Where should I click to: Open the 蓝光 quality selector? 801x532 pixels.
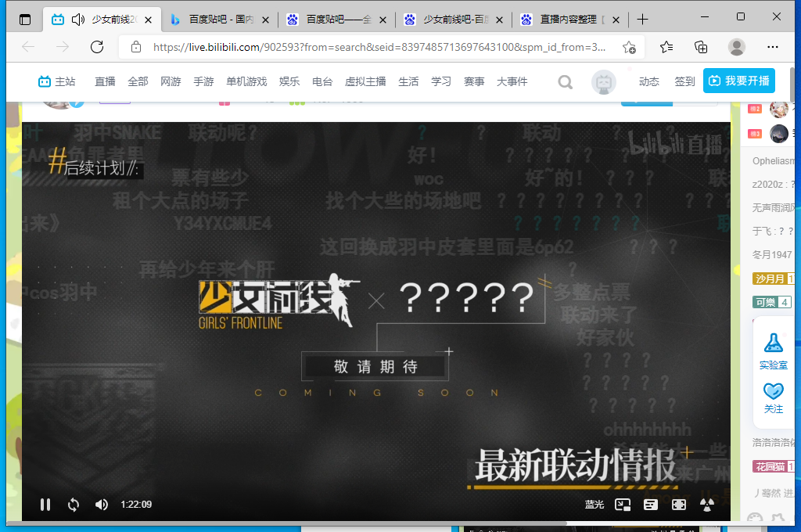click(x=594, y=505)
